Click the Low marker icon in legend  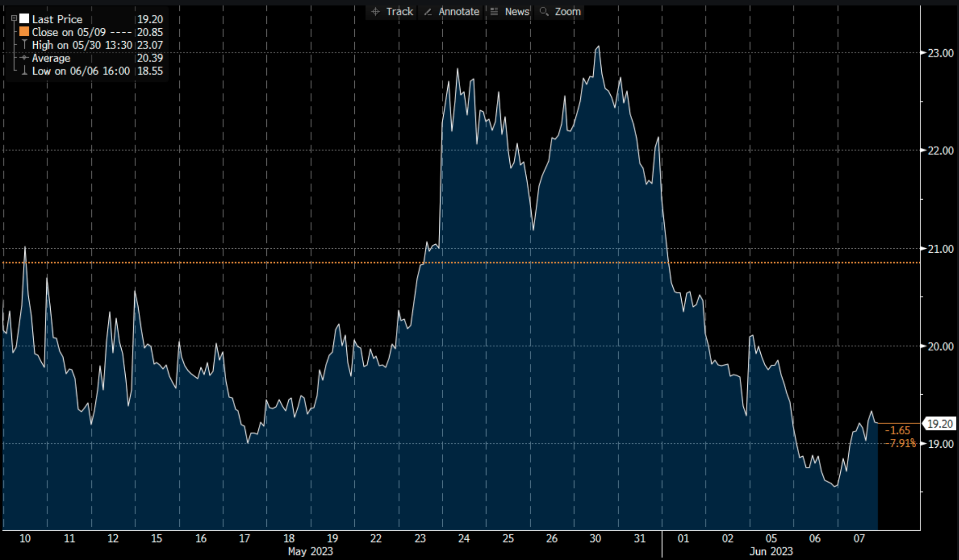[24, 71]
